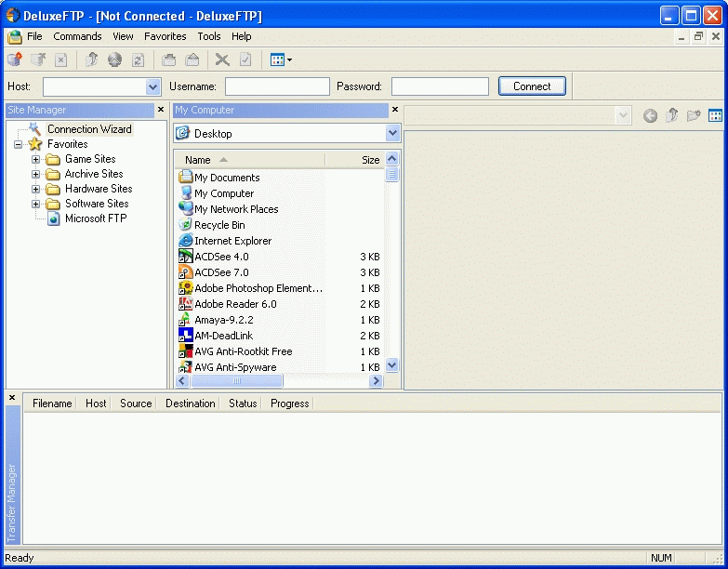The image size is (728, 569).
Task: Click the Connect button
Action: (532, 86)
